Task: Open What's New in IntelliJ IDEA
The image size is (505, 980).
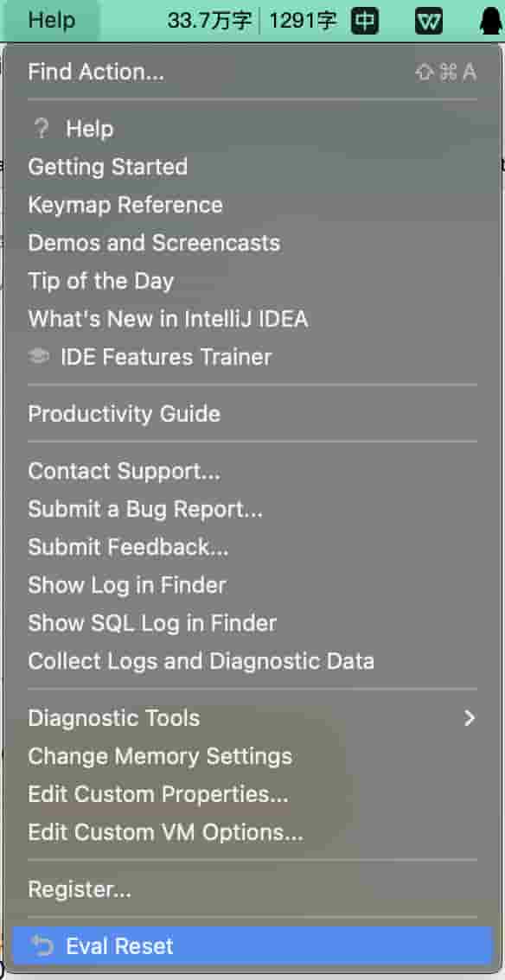Action: (x=252, y=320)
